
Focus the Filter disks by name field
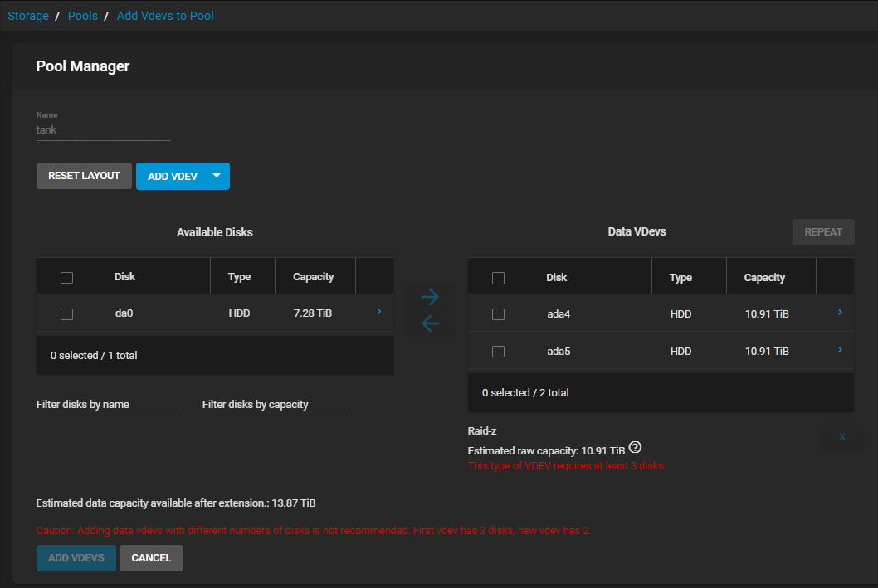coord(110,405)
